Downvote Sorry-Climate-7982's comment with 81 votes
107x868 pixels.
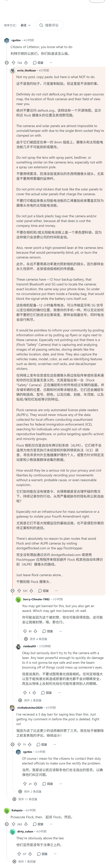click(35, 631)
